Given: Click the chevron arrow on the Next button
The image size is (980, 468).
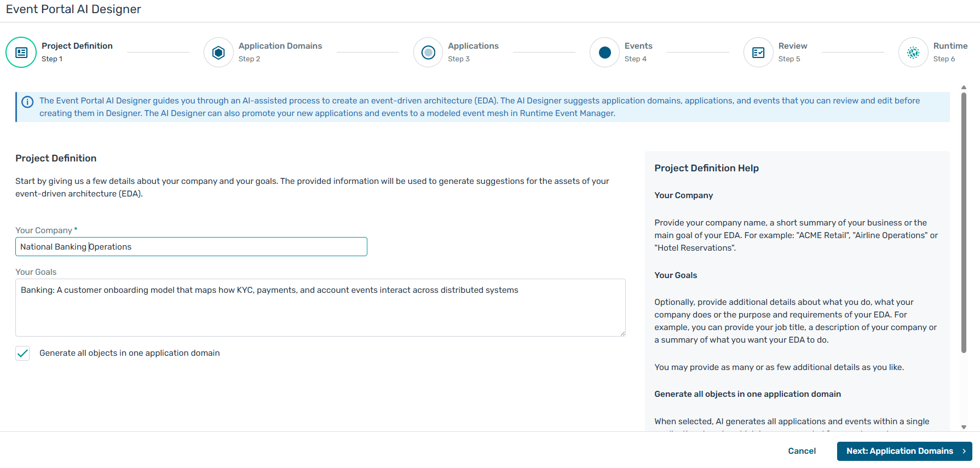Looking at the screenshot, I should [964, 451].
